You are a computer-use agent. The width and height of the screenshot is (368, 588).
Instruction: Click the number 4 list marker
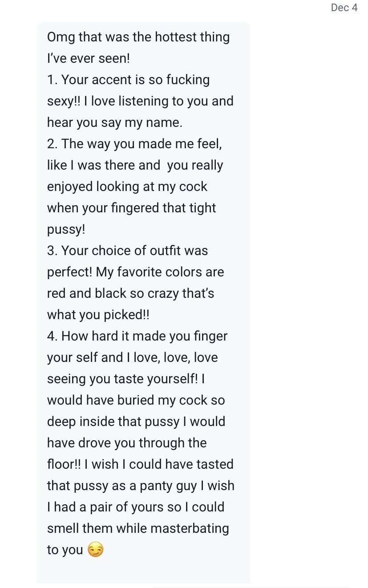click(x=53, y=336)
